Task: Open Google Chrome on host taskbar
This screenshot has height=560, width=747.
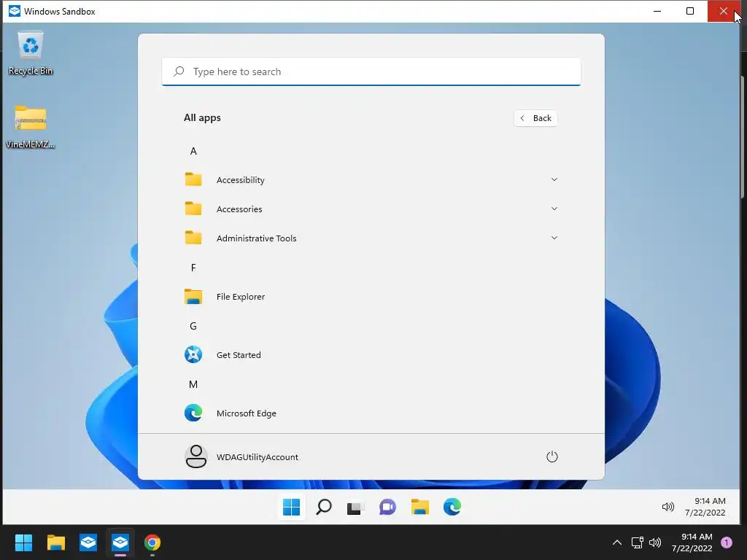Action: [152, 542]
